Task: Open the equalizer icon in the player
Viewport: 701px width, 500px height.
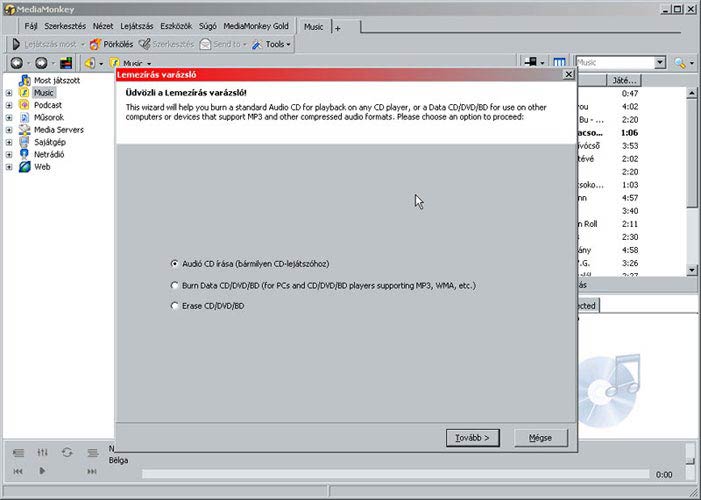Action: (x=42, y=452)
